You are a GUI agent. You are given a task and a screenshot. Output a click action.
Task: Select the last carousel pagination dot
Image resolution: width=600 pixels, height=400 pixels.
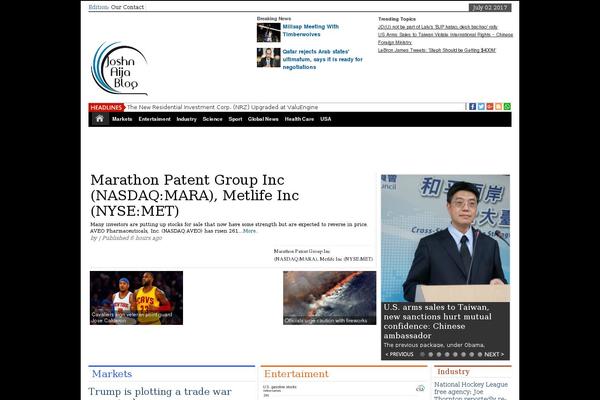tap(480, 354)
